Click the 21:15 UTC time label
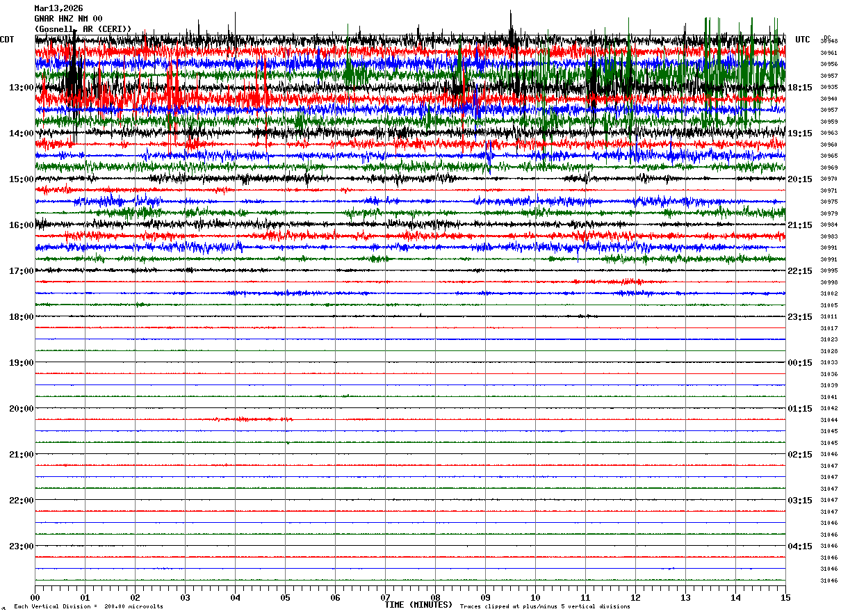This screenshot has width=841, height=616. tap(799, 225)
